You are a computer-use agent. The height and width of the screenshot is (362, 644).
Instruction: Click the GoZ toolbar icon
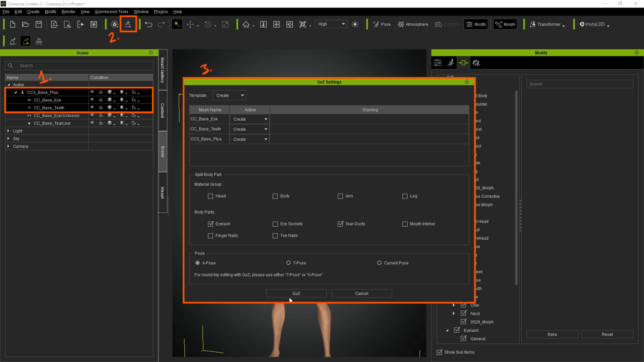[128, 24]
